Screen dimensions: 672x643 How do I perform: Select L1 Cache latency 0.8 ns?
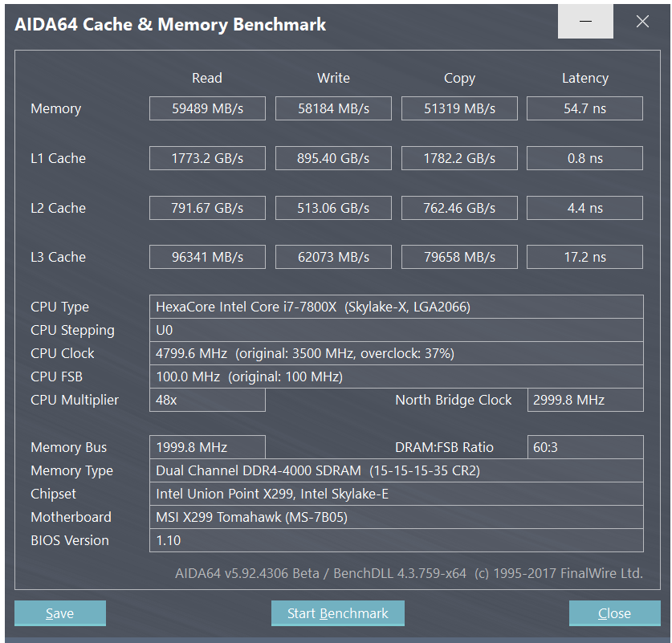point(585,158)
